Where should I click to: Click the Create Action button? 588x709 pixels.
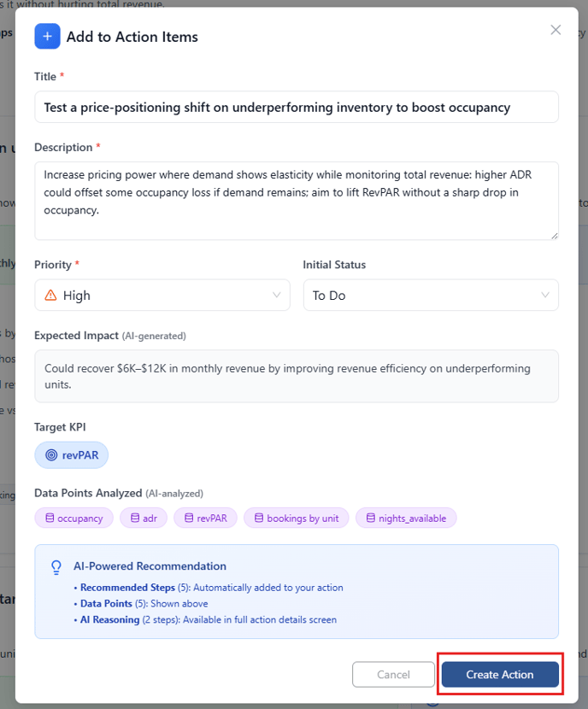click(500, 675)
